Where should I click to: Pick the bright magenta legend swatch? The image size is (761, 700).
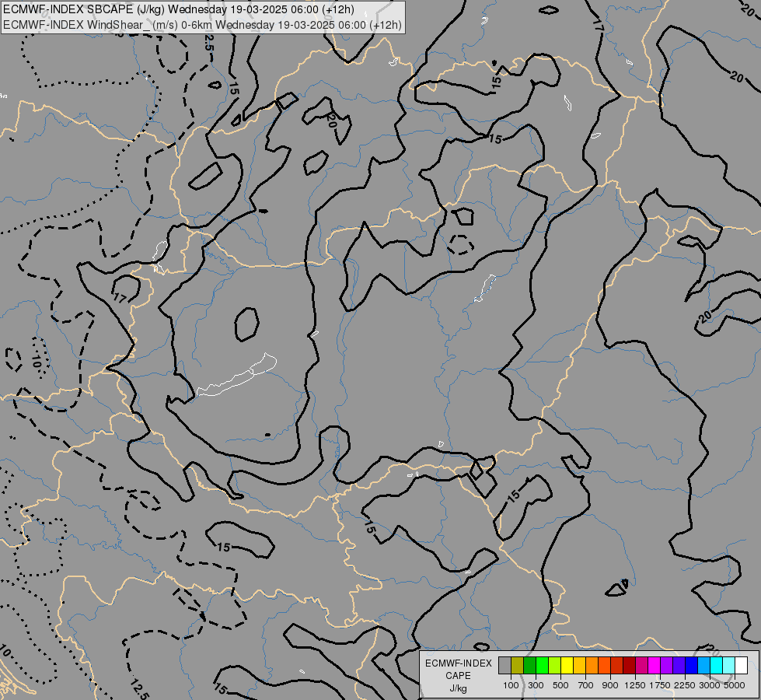(654, 665)
